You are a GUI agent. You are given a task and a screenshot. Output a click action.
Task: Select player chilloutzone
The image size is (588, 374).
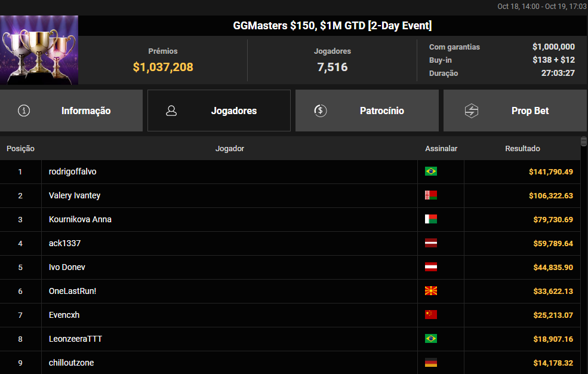71,363
